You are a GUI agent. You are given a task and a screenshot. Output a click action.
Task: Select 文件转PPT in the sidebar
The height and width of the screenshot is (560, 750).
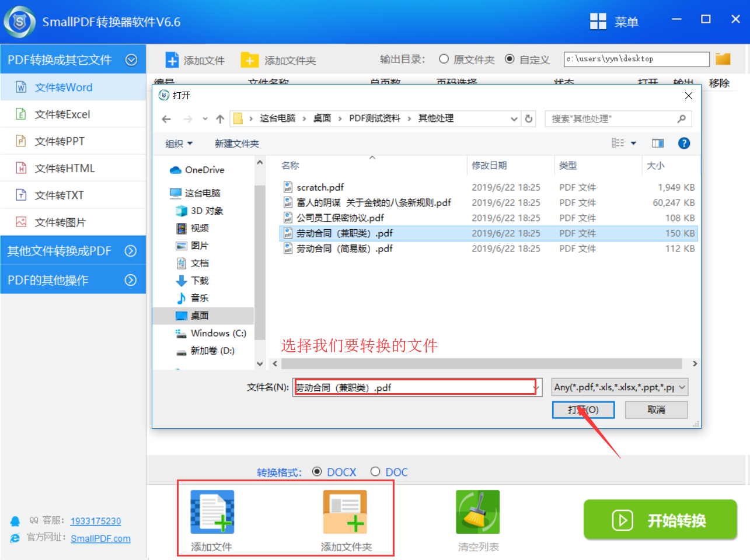(x=73, y=141)
